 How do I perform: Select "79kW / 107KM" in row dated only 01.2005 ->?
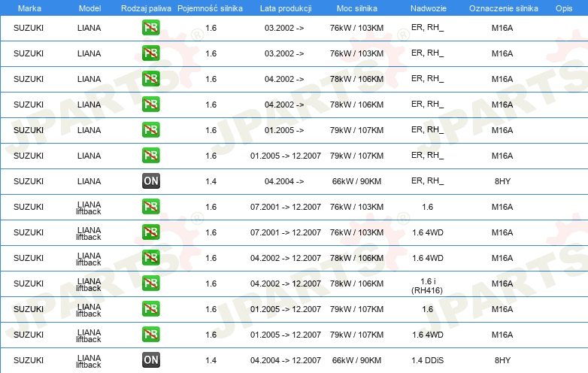tap(356, 130)
